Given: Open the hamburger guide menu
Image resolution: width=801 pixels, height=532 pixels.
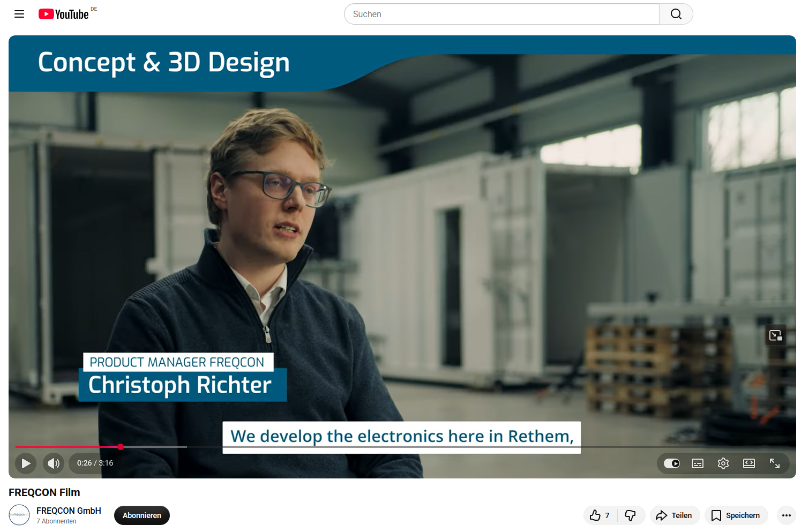Looking at the screenshot, I should [x=19, y=14].
